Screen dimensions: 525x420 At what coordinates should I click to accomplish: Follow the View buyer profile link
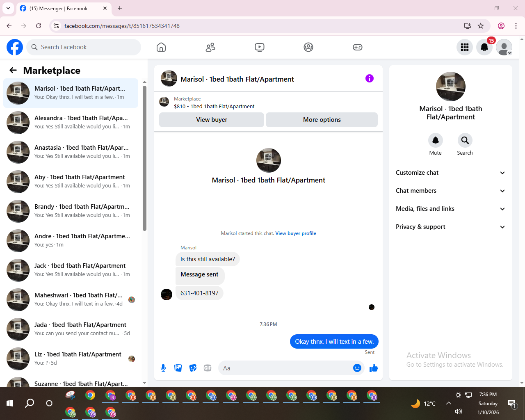[x=296, y=233]
